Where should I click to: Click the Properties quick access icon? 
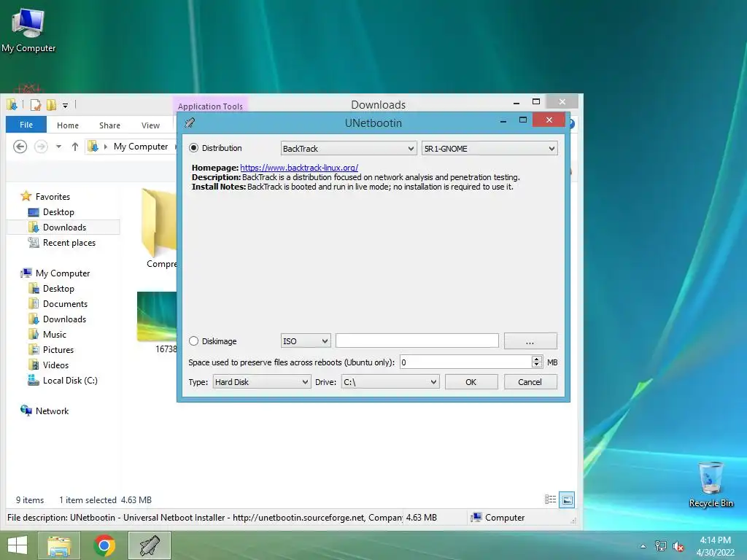(x=36, y=105)
